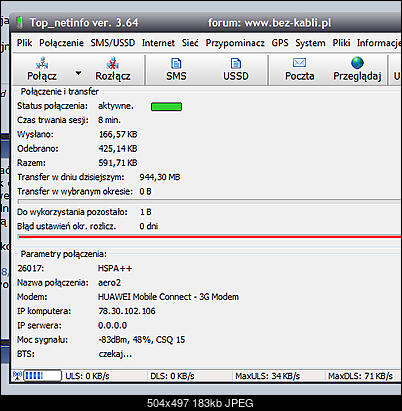Click the remaining quota value 1 B
This screenshot has width=402, height=411.
tap(146, 212)
